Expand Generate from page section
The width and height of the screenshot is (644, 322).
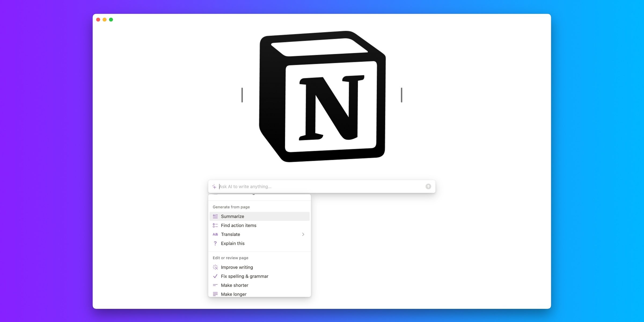pos(231,207)
